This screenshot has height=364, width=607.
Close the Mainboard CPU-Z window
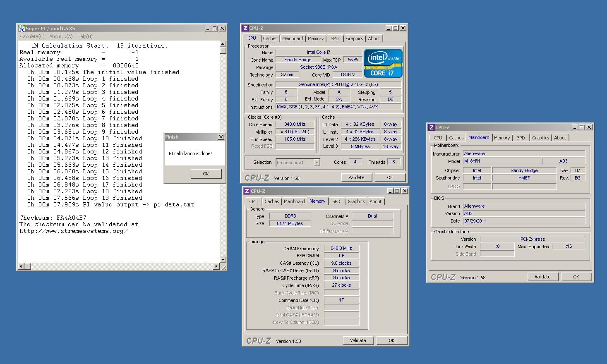(589, 127)
